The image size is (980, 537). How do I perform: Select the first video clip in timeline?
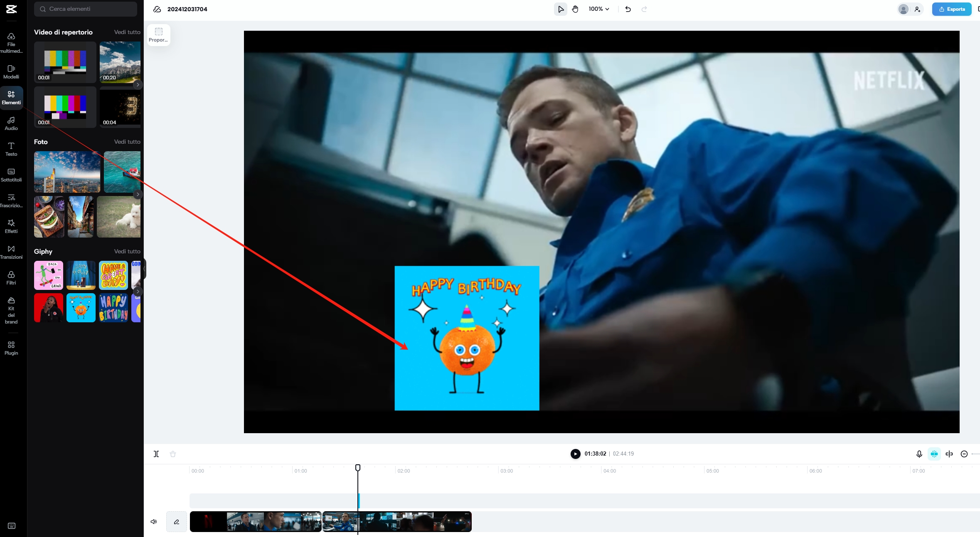point(256,522)
